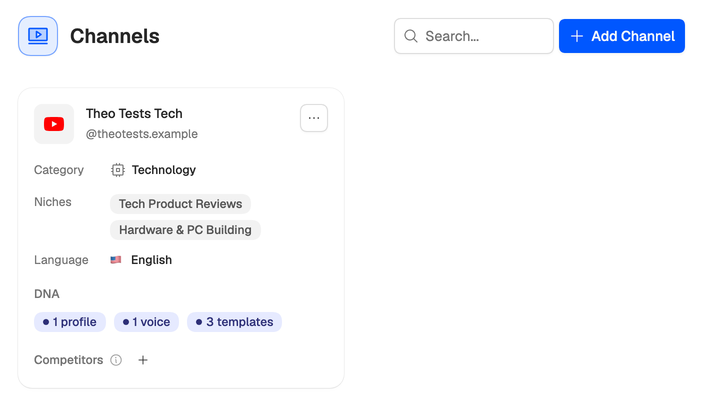Open the 1 profile DNA badge
Image resolution: width=704 pixels, height=406 pixels.
[70, 322]
